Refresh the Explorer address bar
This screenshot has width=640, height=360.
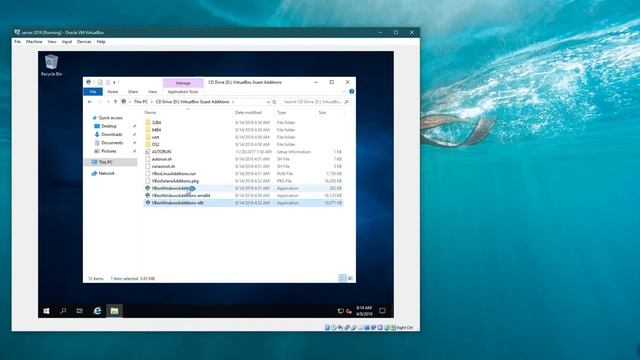coord(274,102)
